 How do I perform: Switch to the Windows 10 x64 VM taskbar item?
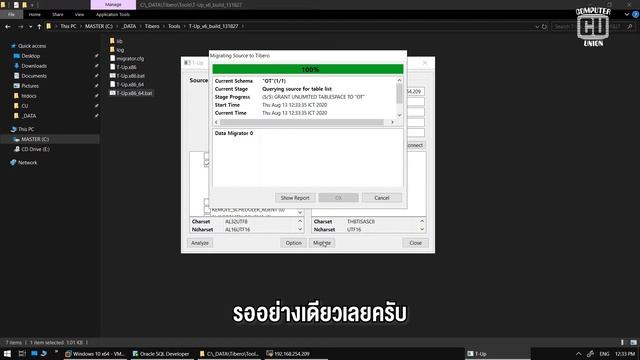[95, 354]
